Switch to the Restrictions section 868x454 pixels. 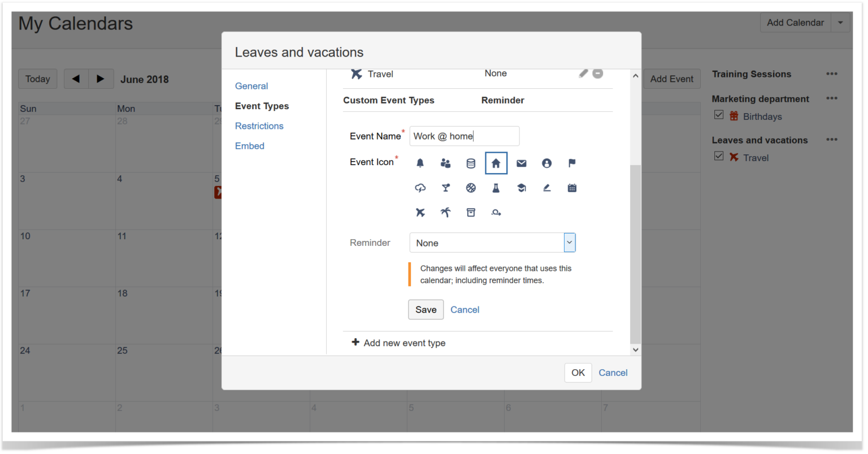click(259, 126)
